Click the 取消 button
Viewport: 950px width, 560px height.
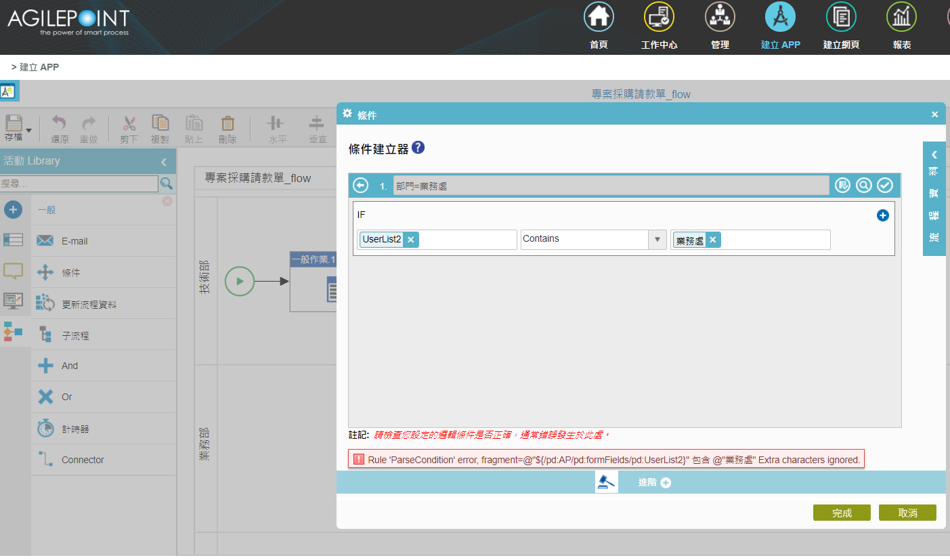pos(907,513)
